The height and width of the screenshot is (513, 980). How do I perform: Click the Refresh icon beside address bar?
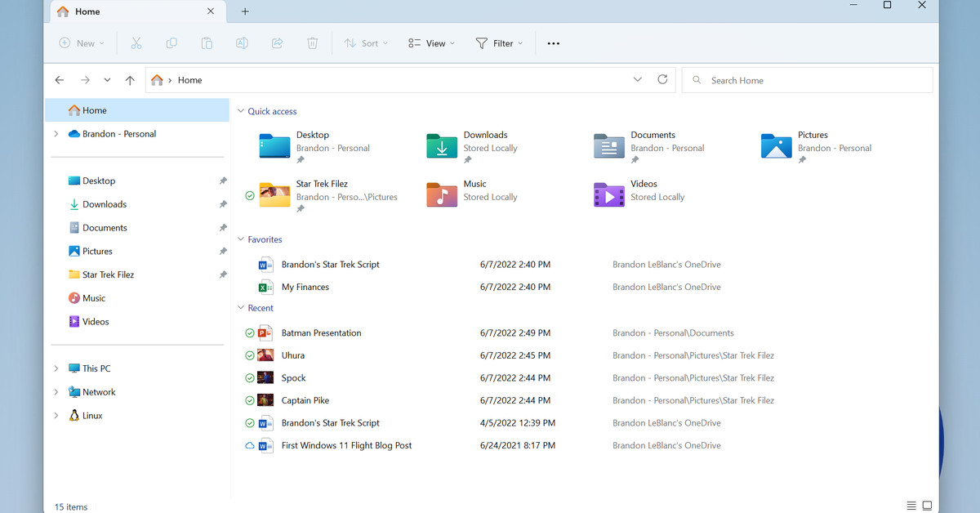(x=662, y=80)
